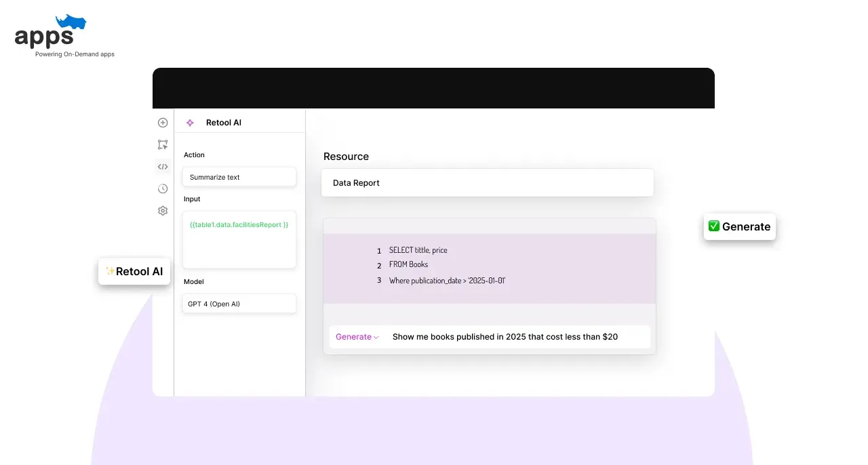Screen dimensions: 868x465
Task: Click the prompt about books published in 2025
Action: click(x=505, y=337)
